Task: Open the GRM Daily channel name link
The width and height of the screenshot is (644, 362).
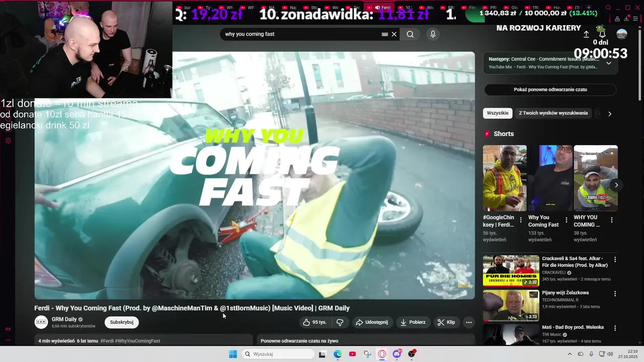Action: pos(64,319)
